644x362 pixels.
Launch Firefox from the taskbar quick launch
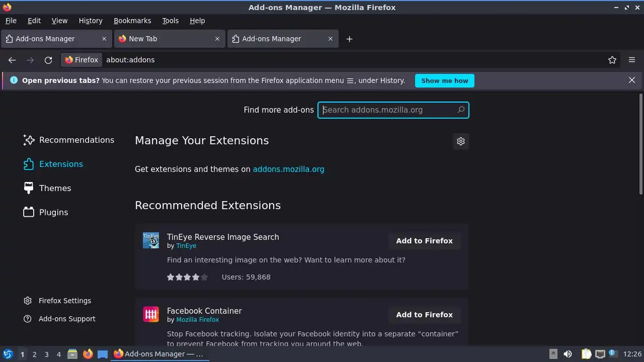(88, 354)
